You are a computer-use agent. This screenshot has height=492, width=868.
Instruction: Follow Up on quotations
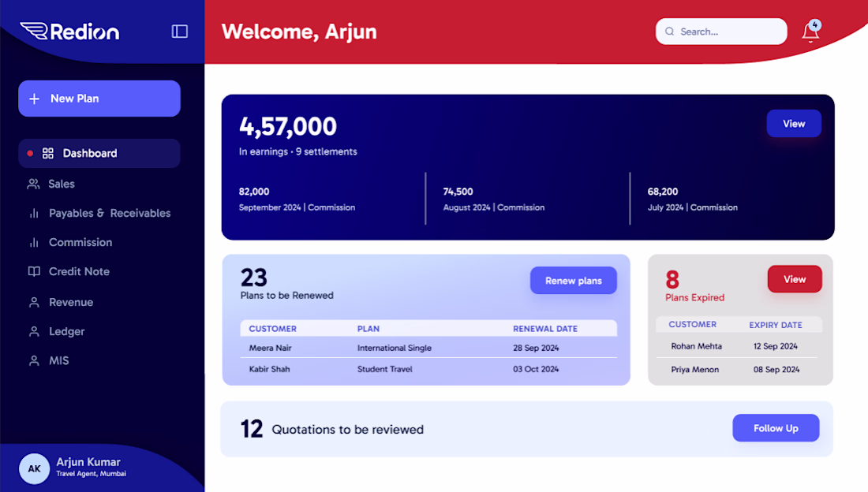click(776, 428)
